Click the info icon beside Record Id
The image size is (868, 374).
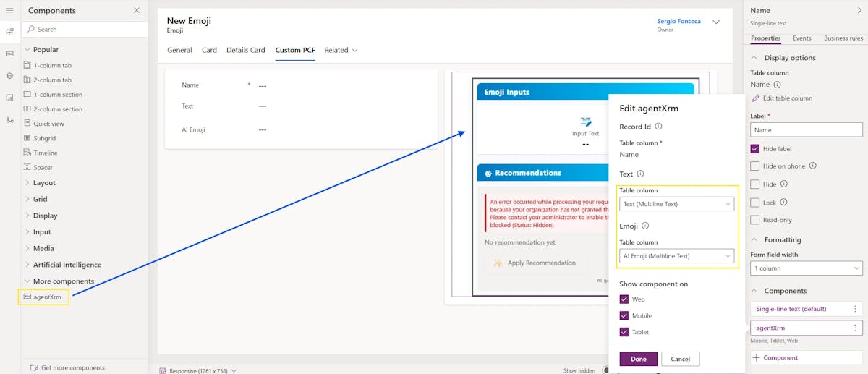click(658, 127)
